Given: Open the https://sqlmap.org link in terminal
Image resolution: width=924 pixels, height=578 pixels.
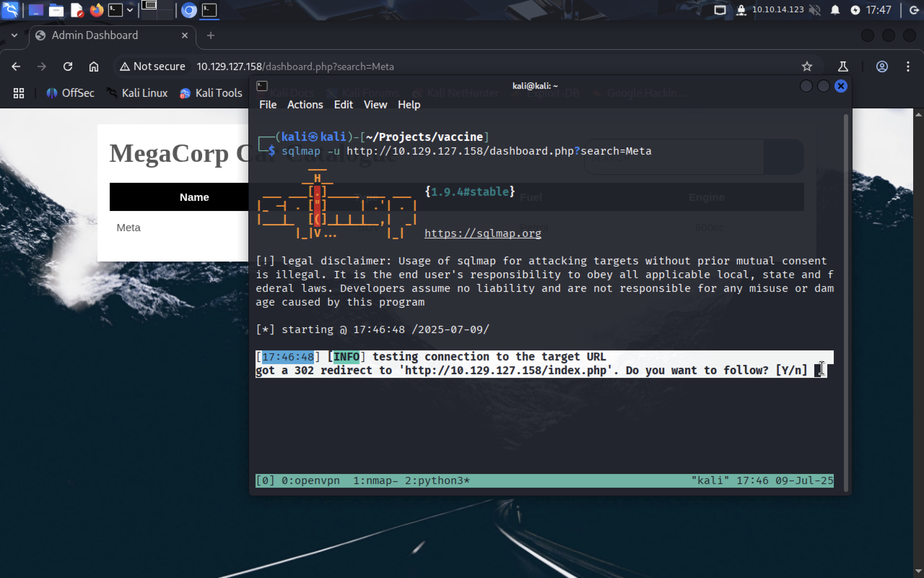Looking at the screenshot, I should tap(483, 233).
